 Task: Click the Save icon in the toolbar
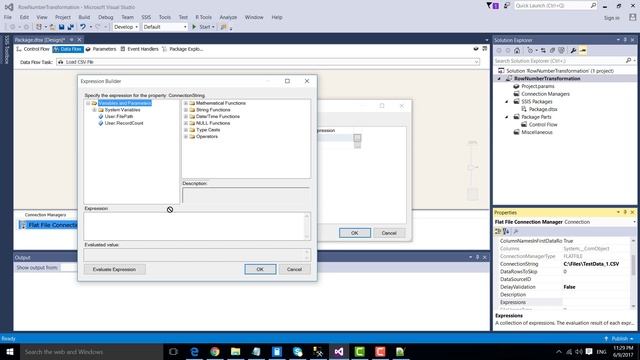[x=62, y=27]
